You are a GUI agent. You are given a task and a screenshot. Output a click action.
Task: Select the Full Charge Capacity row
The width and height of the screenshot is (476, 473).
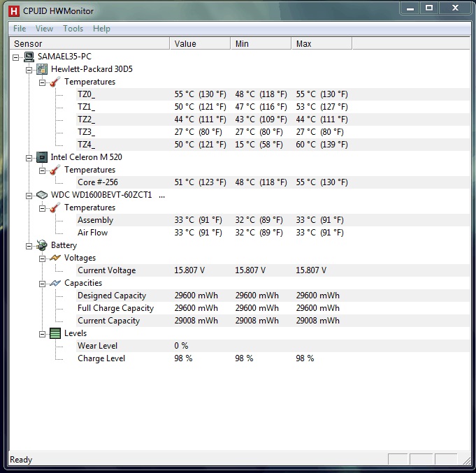click(x=273, y=308)
